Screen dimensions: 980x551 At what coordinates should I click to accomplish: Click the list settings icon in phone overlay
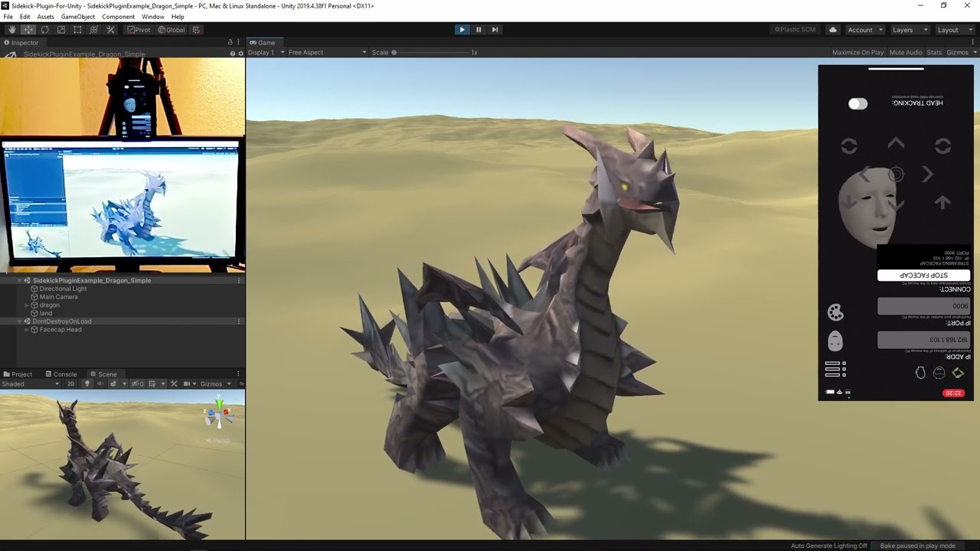tap(835, 370)
